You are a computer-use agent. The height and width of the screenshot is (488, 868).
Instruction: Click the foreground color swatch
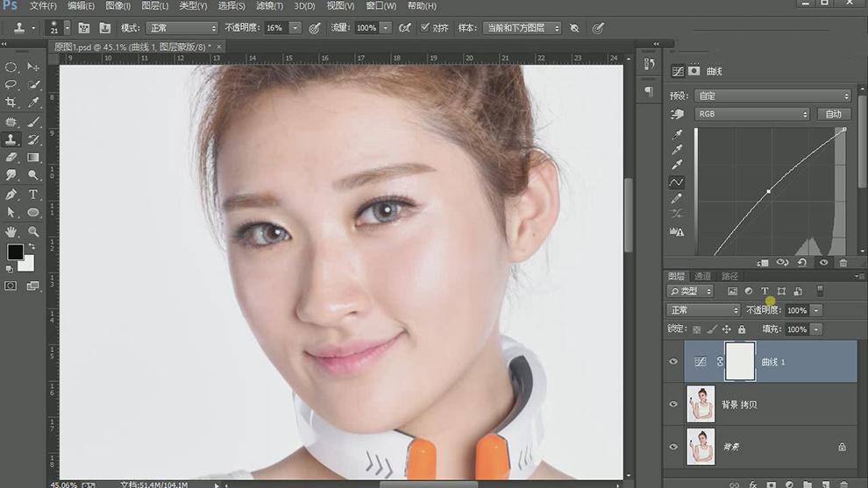(x=15, y=252)
